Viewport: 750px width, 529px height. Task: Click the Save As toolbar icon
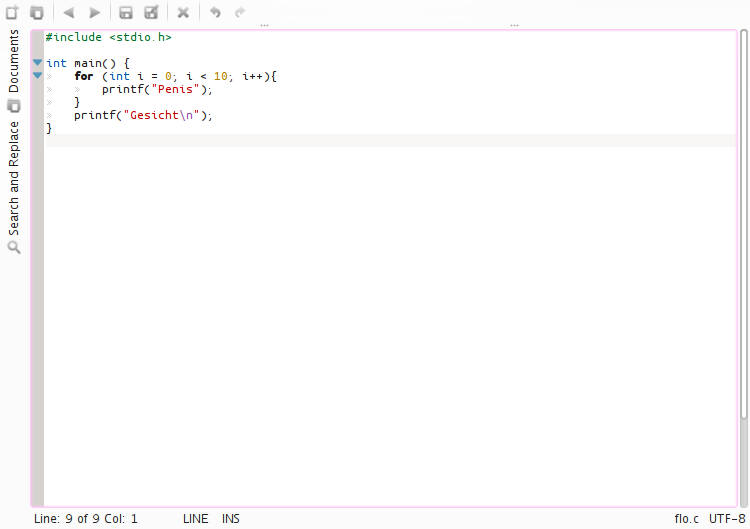coord(151,12)
